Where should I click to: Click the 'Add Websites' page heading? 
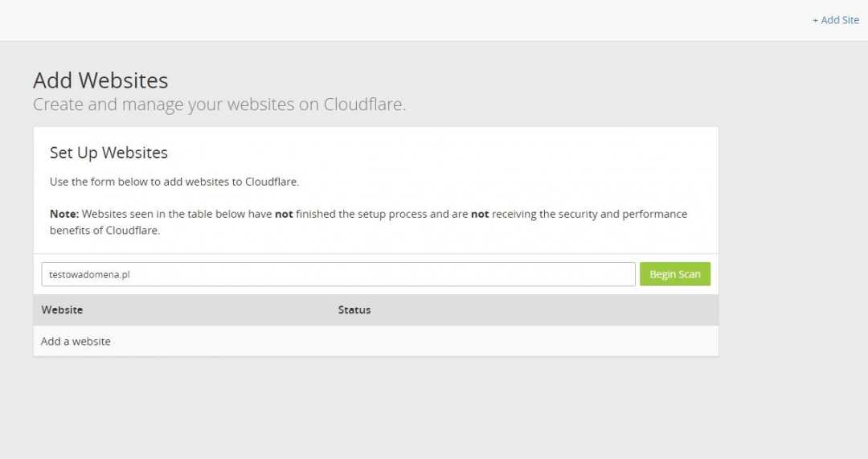100,80
